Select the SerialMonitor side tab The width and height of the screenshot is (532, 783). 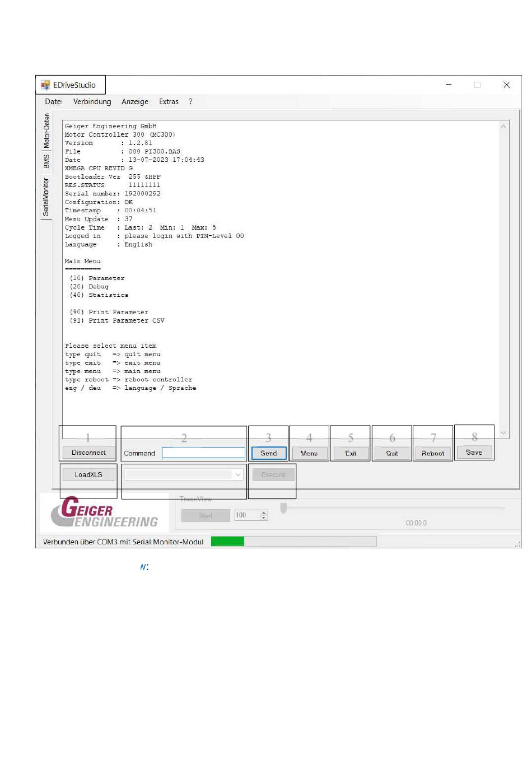tap(46, 197)
